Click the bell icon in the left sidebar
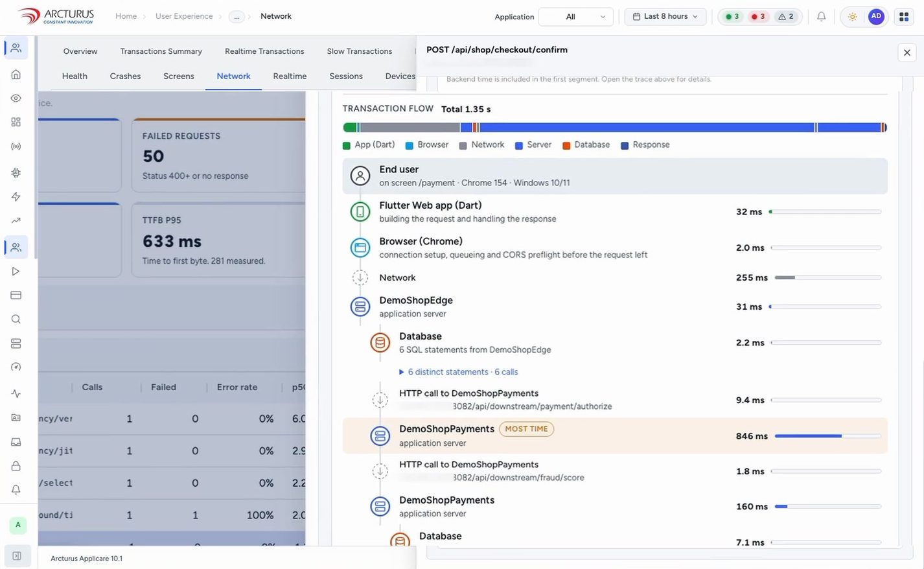This screenshot has height=569, width=924. (x=16, y=489)
